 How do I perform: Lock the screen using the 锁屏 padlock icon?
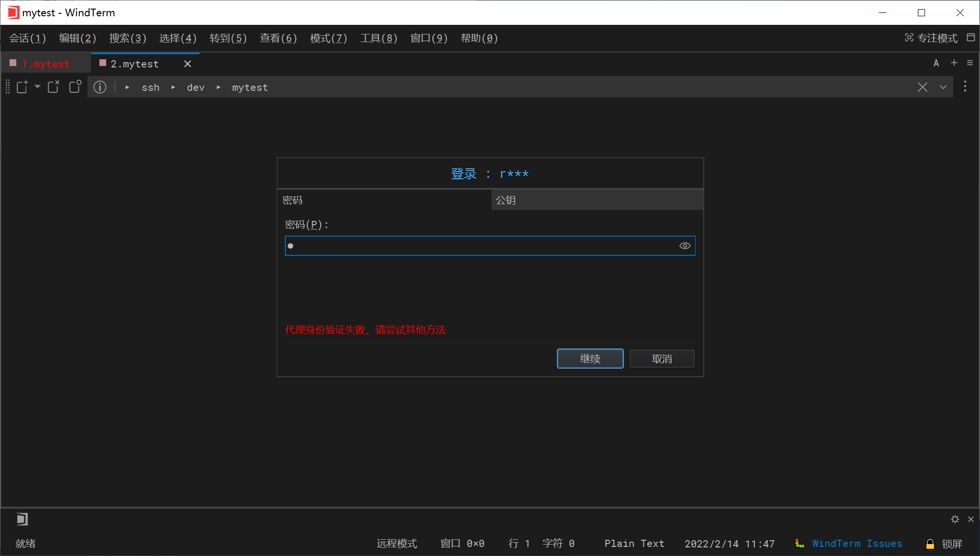[x=930, y=544]
